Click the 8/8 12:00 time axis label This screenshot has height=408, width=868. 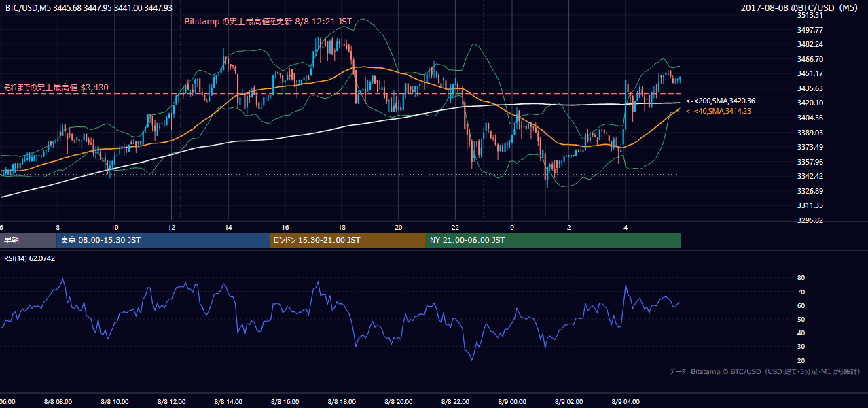pos(171,402)
